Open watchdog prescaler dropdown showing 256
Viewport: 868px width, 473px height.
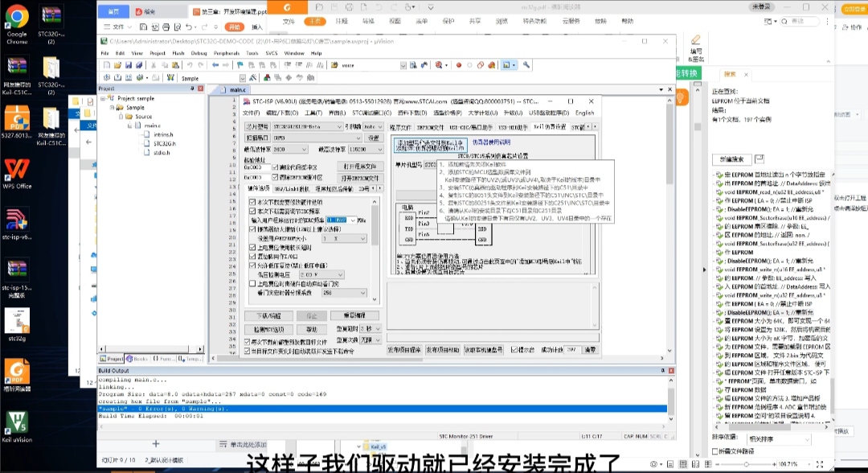click(x=344, y=293)
